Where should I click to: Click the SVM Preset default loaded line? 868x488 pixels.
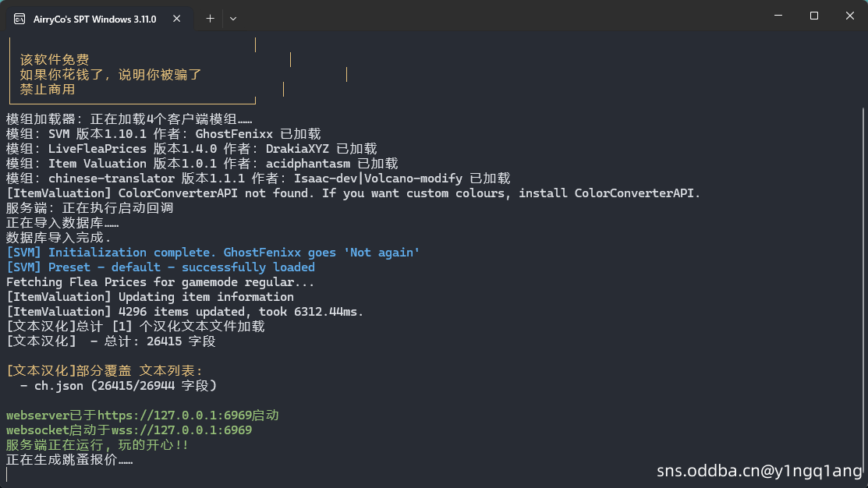tap(161, 267)
